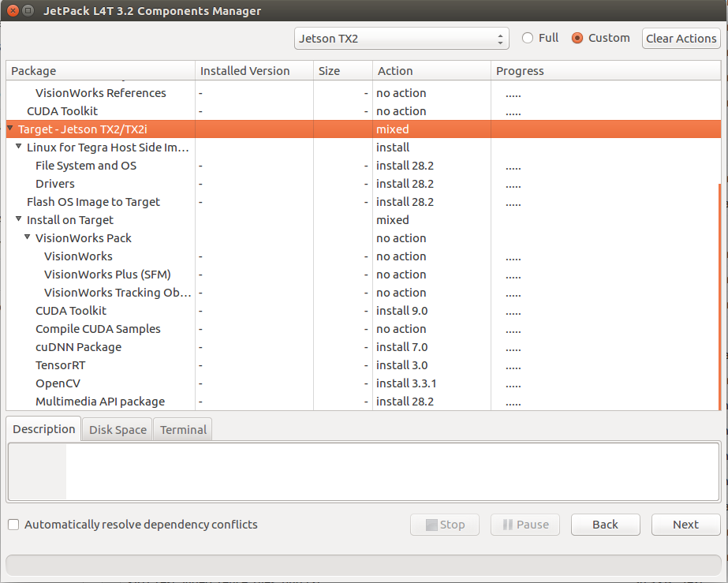Click the Pause button
This screenshot has height=583, width=728.
coord(525,525)
